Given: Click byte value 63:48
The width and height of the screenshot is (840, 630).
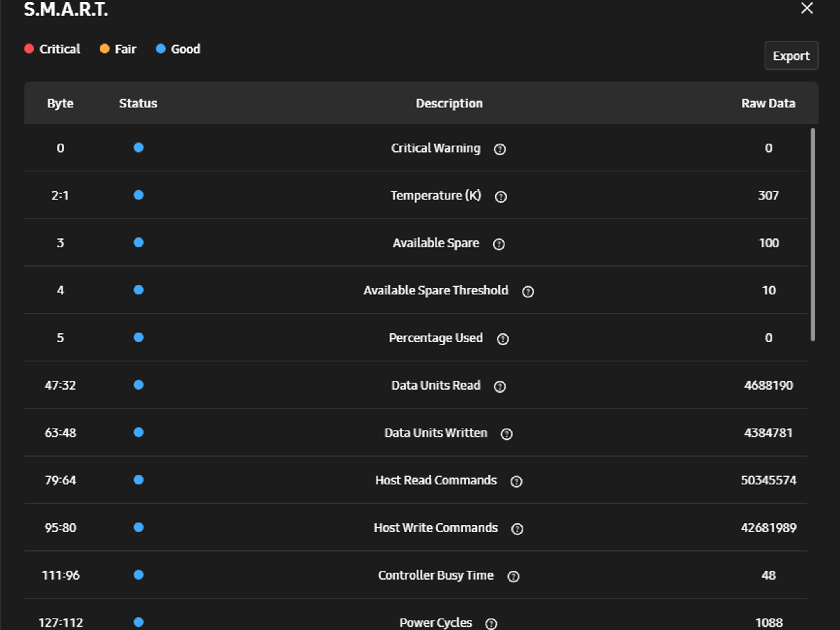Looking at the screenshot, I should [60, 433].
